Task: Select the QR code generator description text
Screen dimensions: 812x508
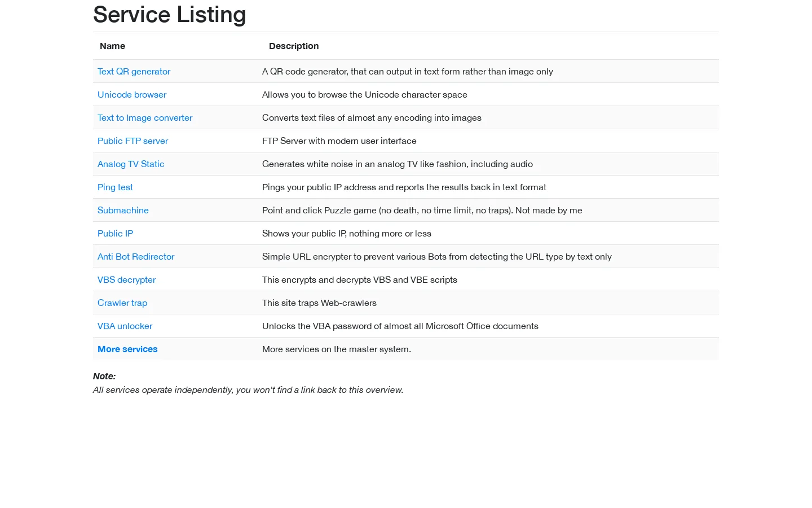Action: tap(408, 72)
